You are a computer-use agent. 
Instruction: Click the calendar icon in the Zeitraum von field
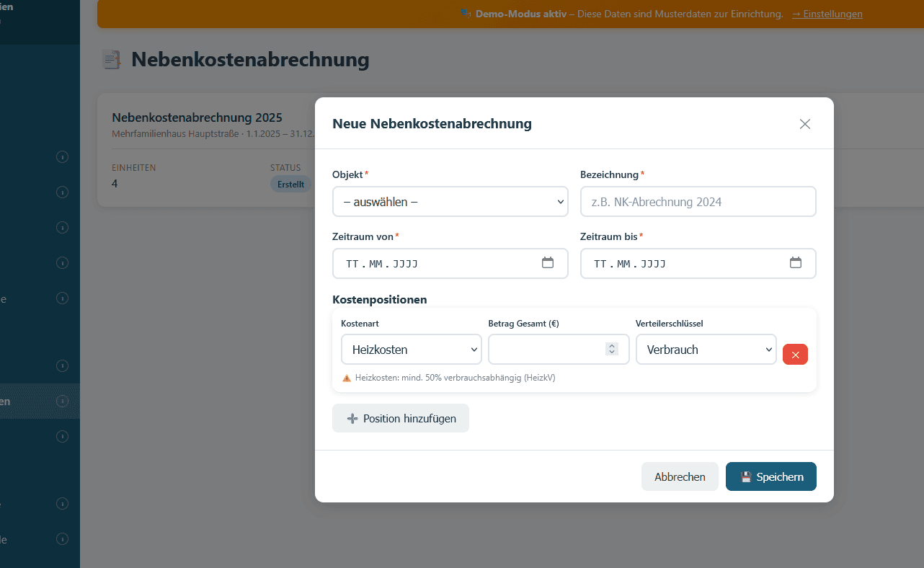pos(548,263)
